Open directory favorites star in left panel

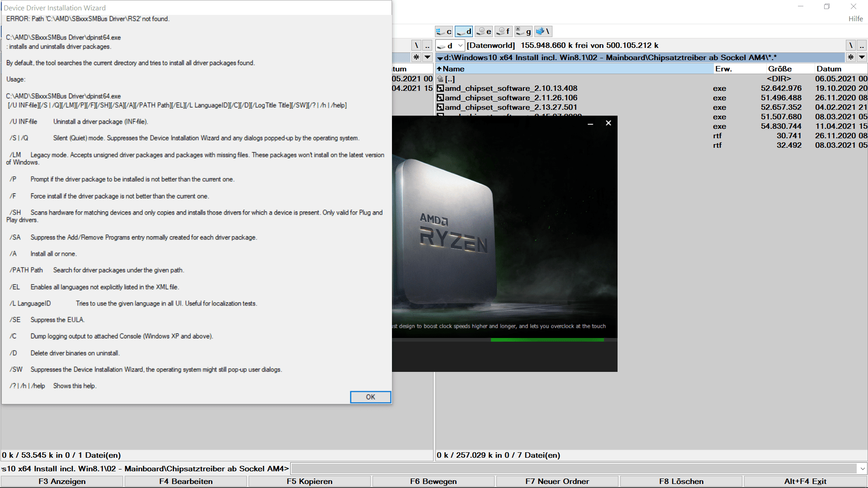click(x=416, y=57)
